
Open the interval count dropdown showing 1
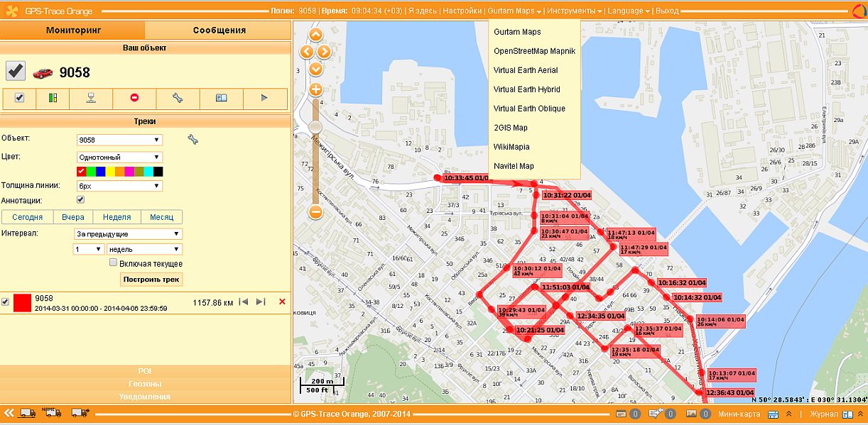(x=88, y=249)
